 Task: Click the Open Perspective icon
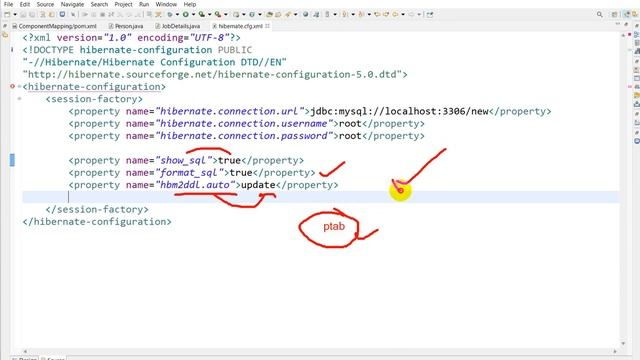[615, 14]
